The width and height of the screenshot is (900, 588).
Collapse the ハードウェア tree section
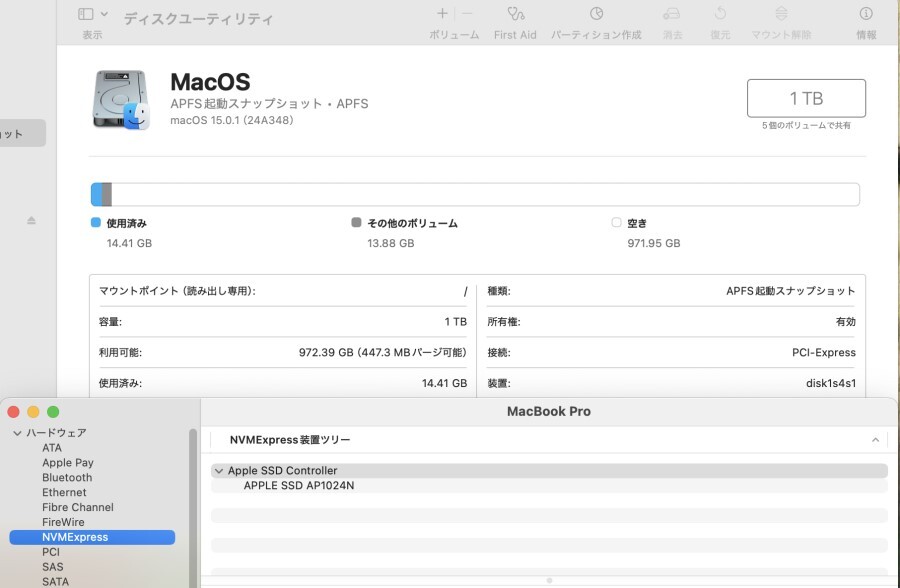(17, 433)
